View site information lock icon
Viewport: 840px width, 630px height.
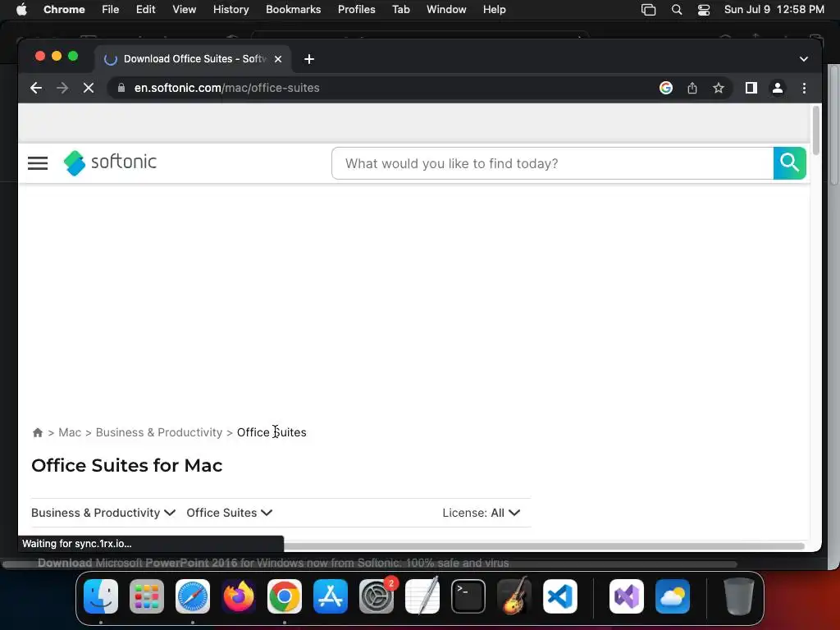(121, 88)
